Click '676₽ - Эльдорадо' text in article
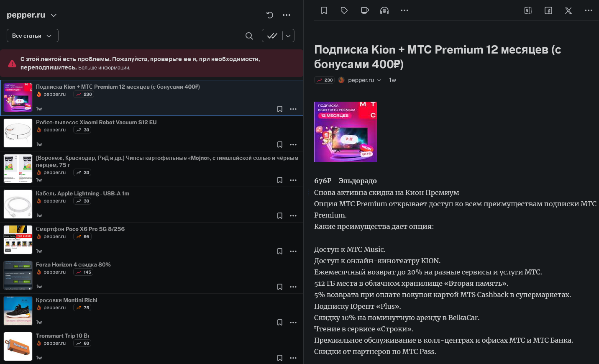The height and width of the screenshot is (364, 599). 346,181
